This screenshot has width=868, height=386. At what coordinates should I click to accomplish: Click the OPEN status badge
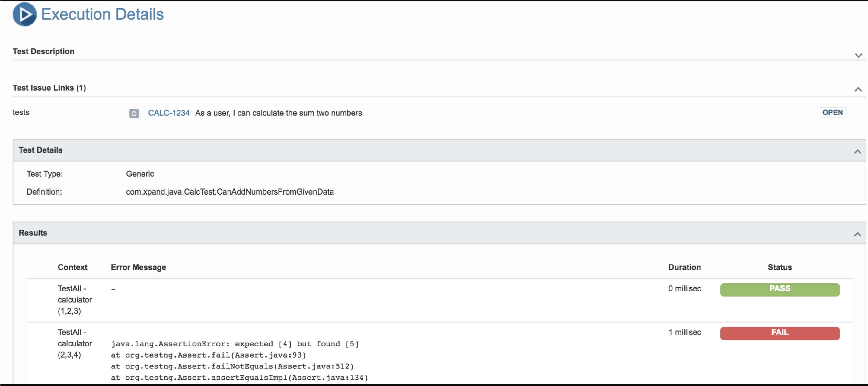pos(832,112)
